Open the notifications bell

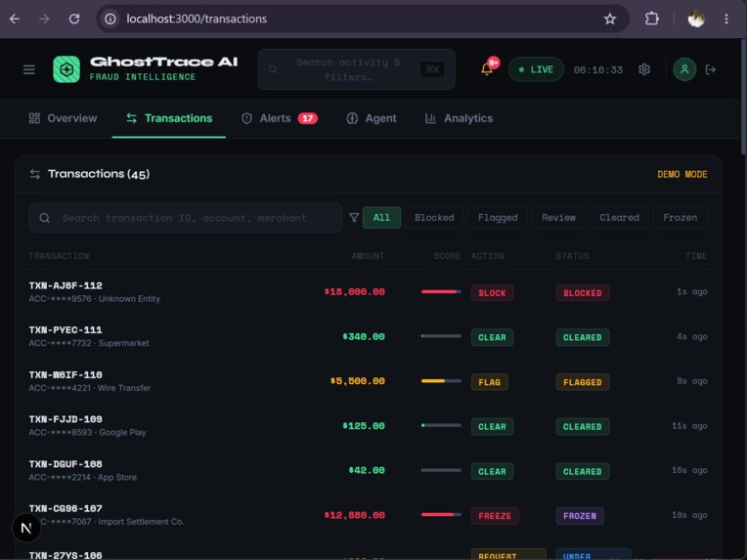click(486, 69)
